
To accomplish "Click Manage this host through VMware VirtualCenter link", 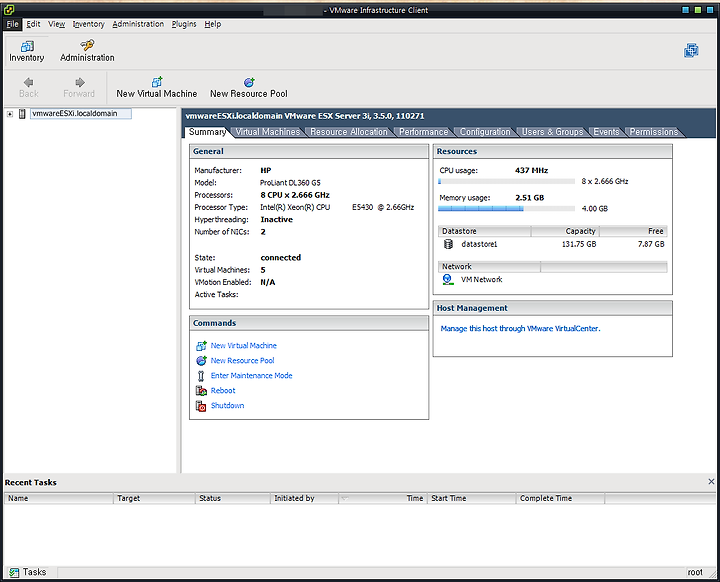I will coord(520,328).
